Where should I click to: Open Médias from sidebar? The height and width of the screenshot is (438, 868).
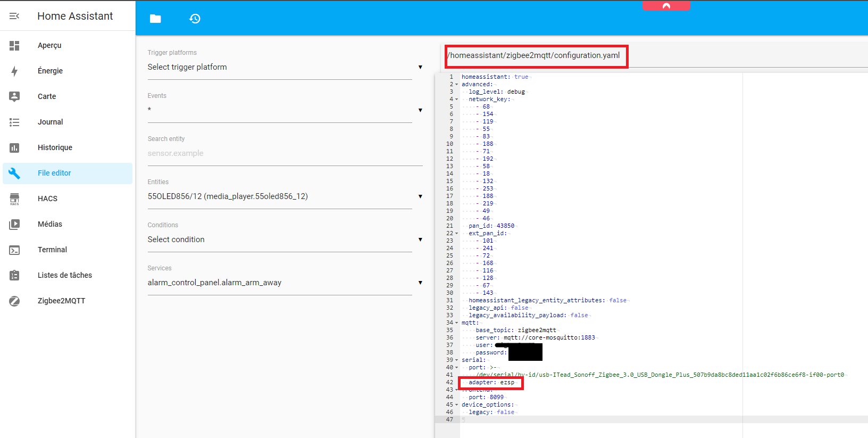[x=50, y=224]
